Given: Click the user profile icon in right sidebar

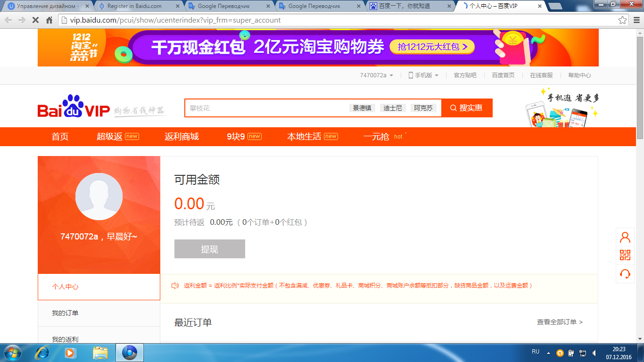Looking at the screenshot, I should [625, 237].
